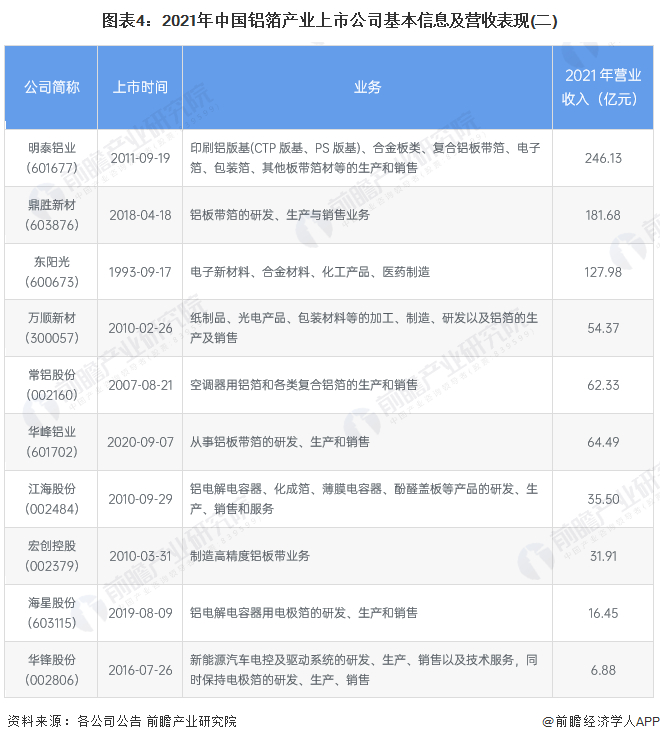Select listing date 2010-02-26
This screenshot has height=742, width=660.
pos(140,328)
